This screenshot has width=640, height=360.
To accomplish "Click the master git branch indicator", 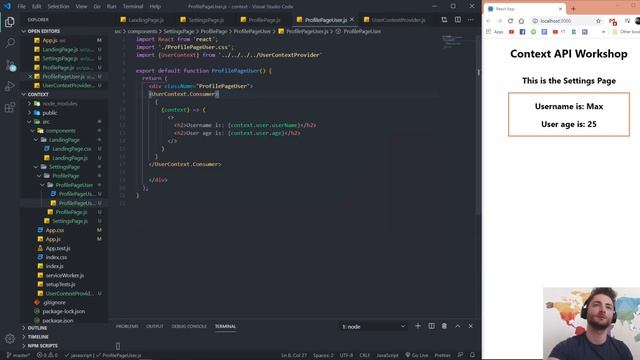I will 18,355.
